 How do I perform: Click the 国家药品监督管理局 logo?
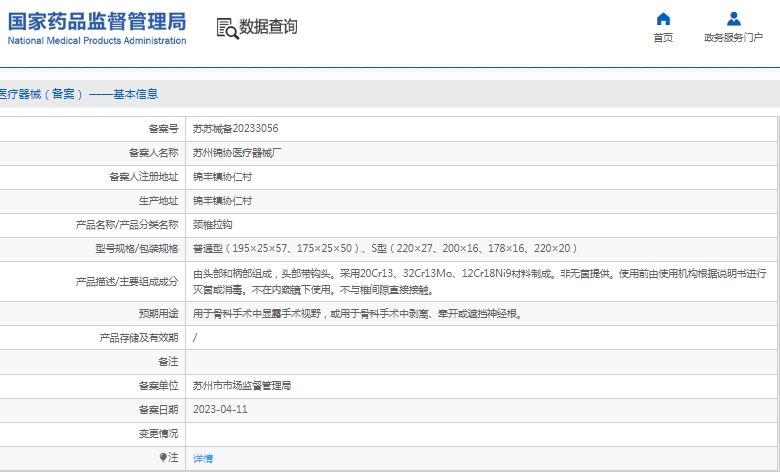[97, 22]
